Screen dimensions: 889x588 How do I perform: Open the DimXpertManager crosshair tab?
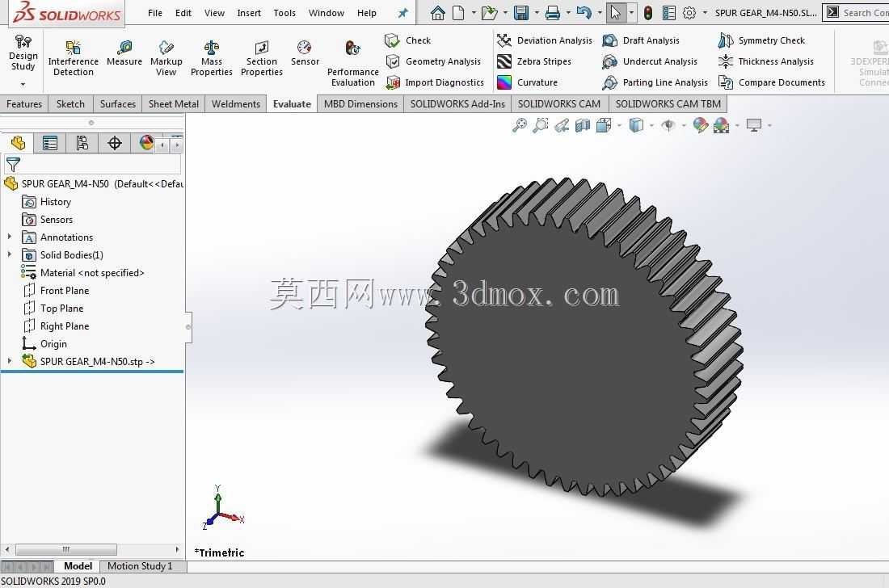(115, 143)
